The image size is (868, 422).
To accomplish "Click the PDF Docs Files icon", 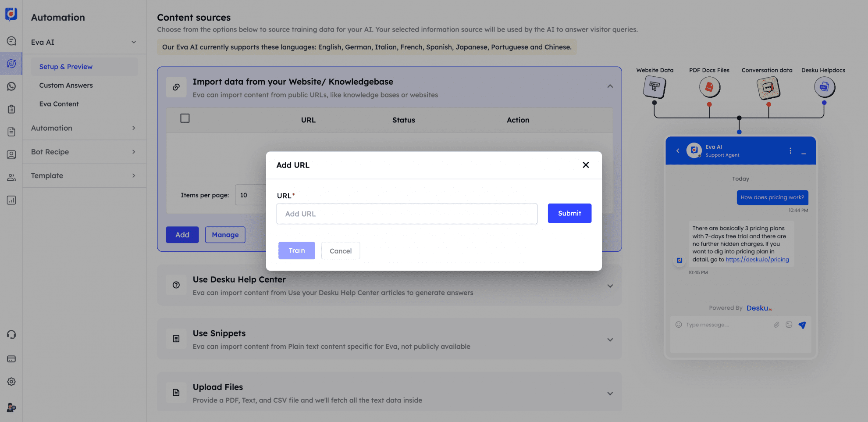I will click(709, 87).
